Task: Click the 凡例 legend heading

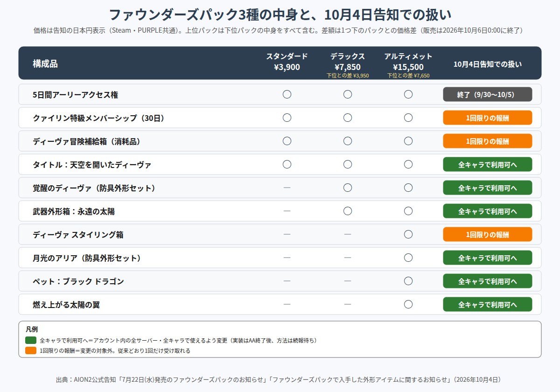Action: point(32,329)
